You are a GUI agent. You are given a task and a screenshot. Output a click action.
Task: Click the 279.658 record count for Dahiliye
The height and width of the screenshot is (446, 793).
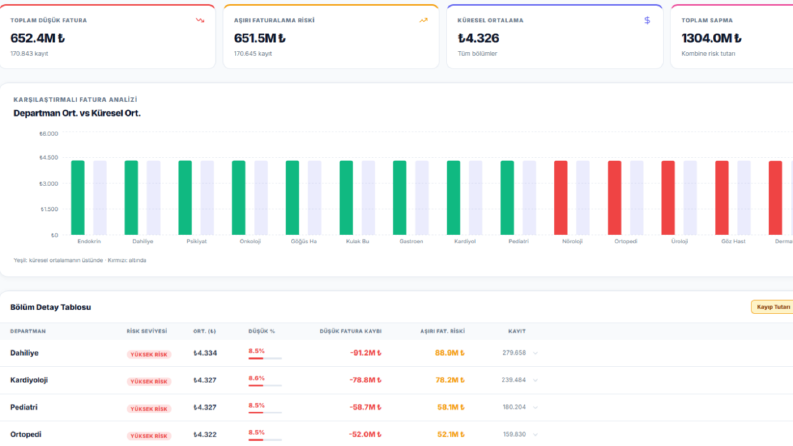514,353
